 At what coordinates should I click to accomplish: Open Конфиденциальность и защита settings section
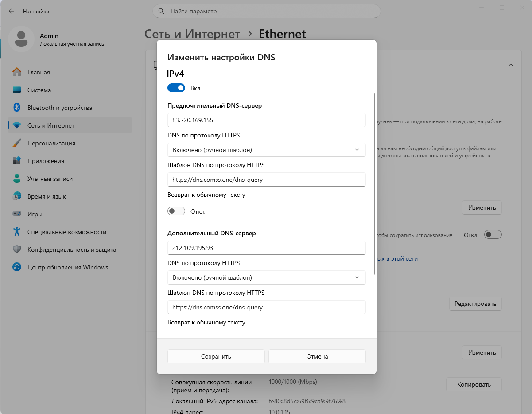71,250
